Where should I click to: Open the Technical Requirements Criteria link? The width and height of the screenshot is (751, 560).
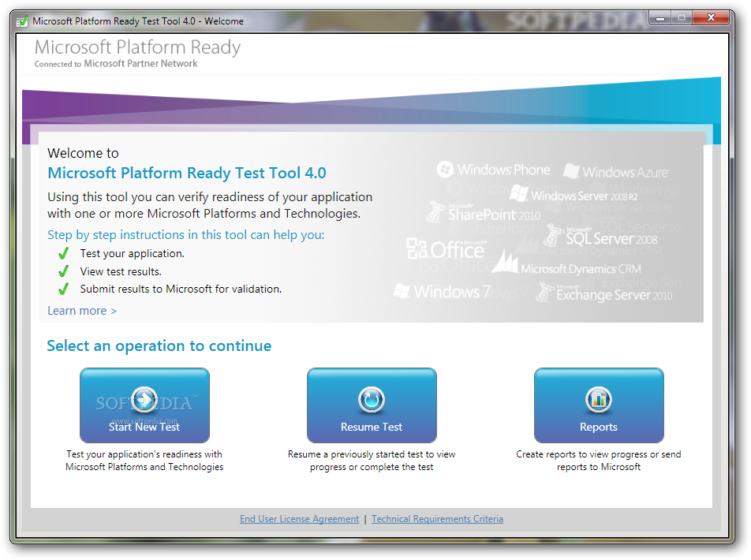[x=437, y=519]
